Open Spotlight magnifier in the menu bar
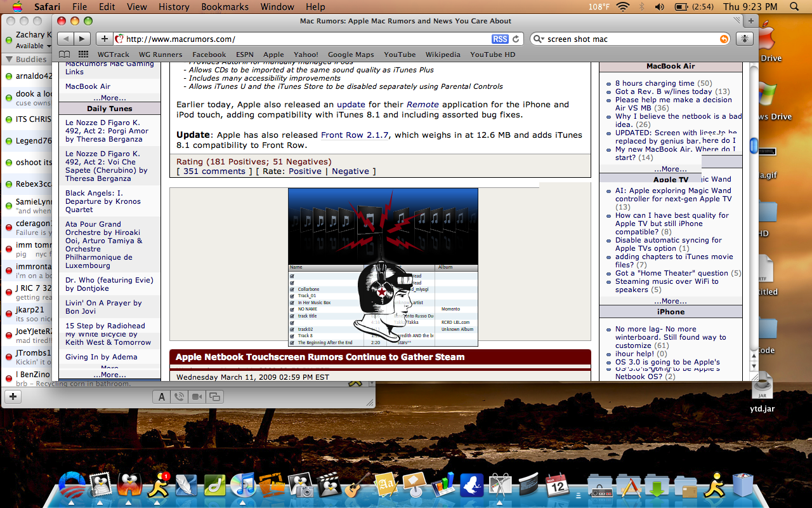812x508 pixels. click(x=795, y=7)
